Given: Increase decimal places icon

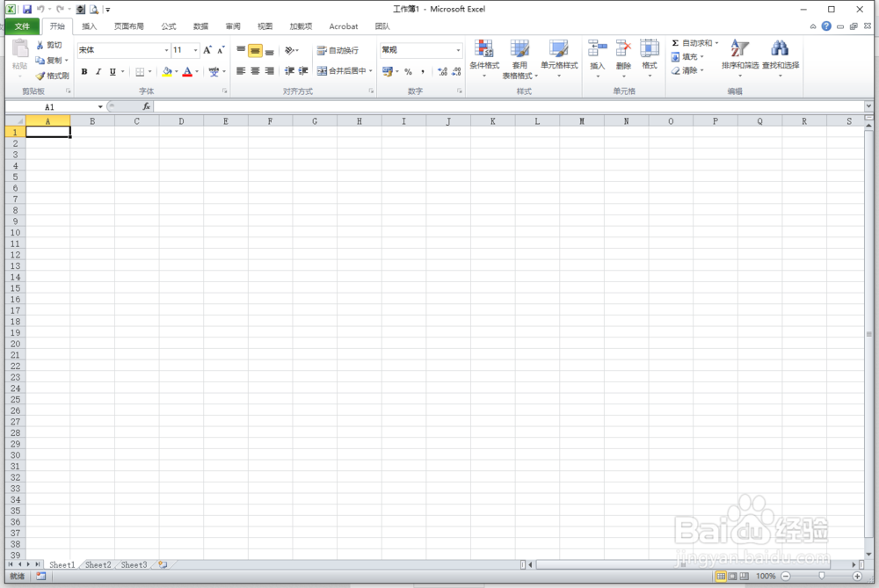Looking at the screenshot, I should [442, 71].
